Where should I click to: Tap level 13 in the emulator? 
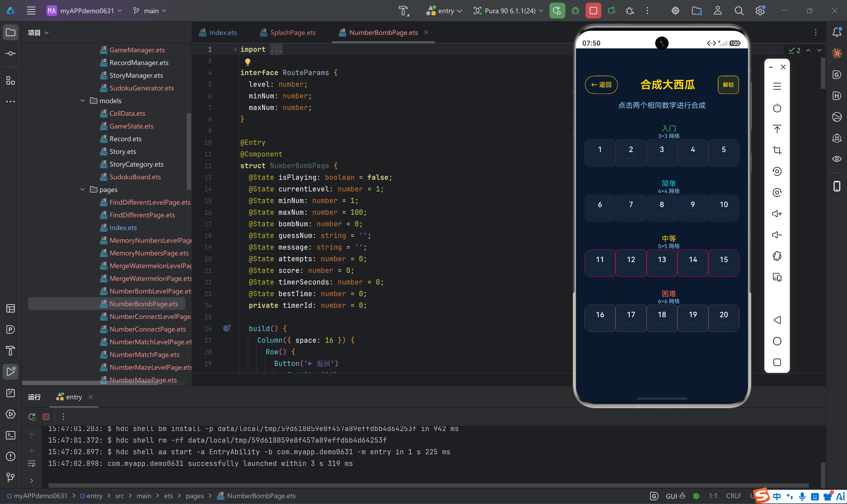[x=662, y=263]
